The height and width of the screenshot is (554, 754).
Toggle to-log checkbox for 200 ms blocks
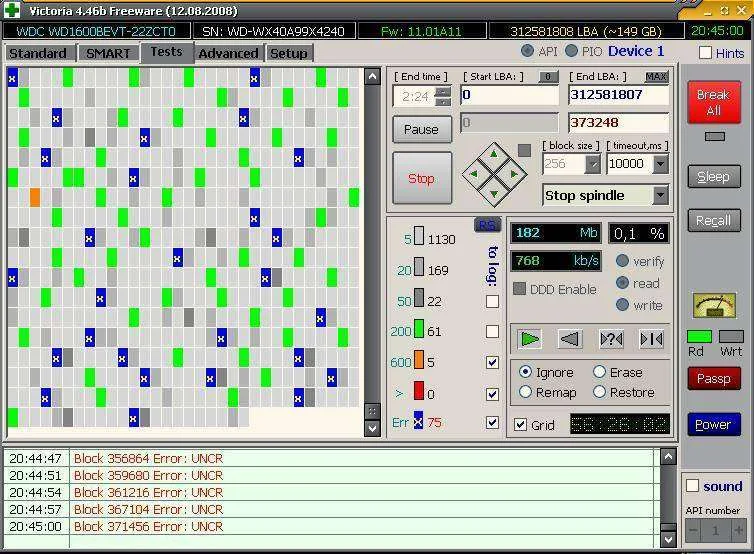[492, 331]
